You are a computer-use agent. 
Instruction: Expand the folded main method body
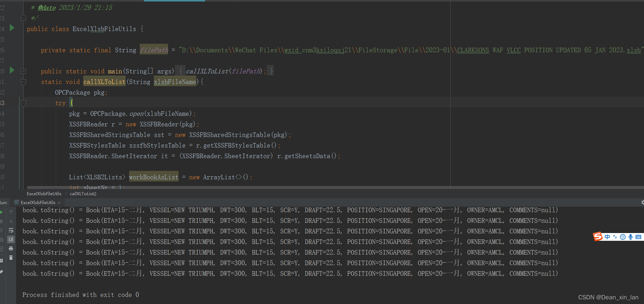pyautogui.click(x=23, y=71)
